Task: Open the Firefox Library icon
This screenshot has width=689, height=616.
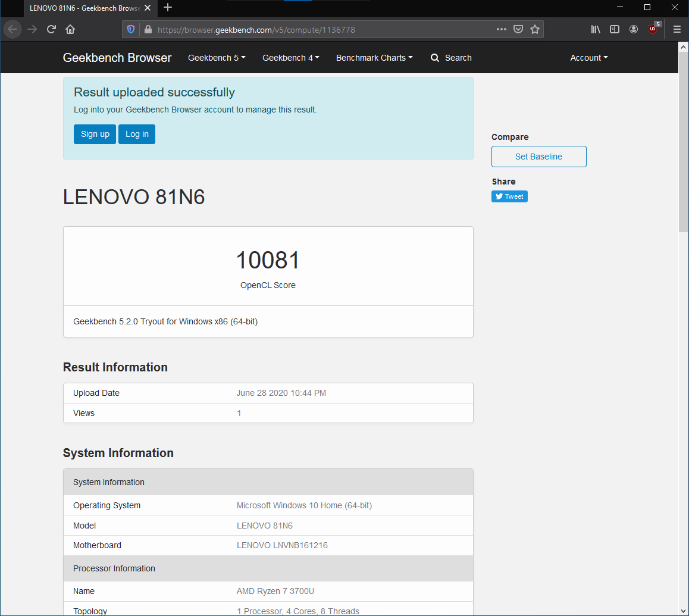Action: 596,29
